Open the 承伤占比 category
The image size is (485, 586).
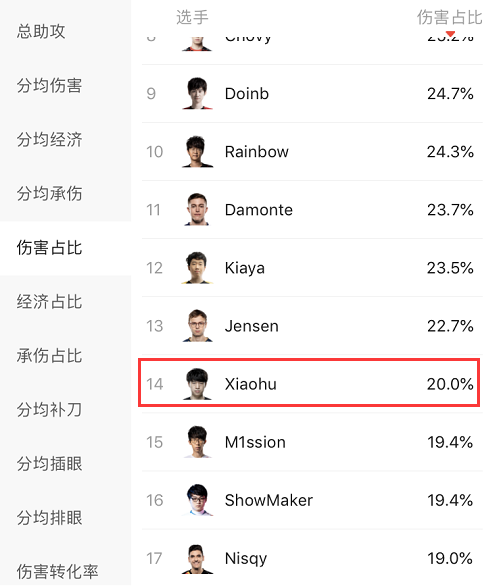coord(49,356)
